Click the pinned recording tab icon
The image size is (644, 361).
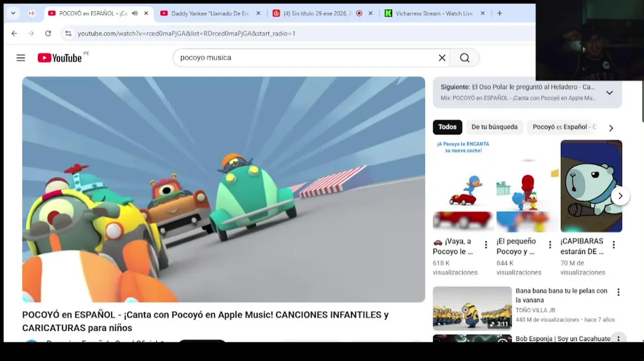[x=32, y=14]
